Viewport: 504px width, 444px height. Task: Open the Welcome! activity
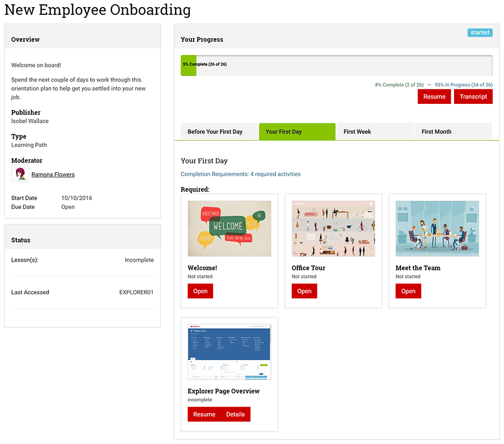pos(200,291)
